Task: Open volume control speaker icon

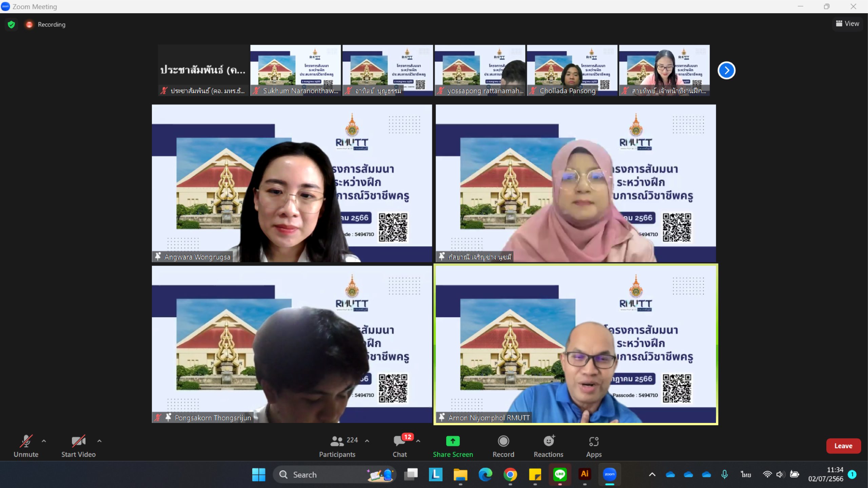Action: (x=780, y=474)
